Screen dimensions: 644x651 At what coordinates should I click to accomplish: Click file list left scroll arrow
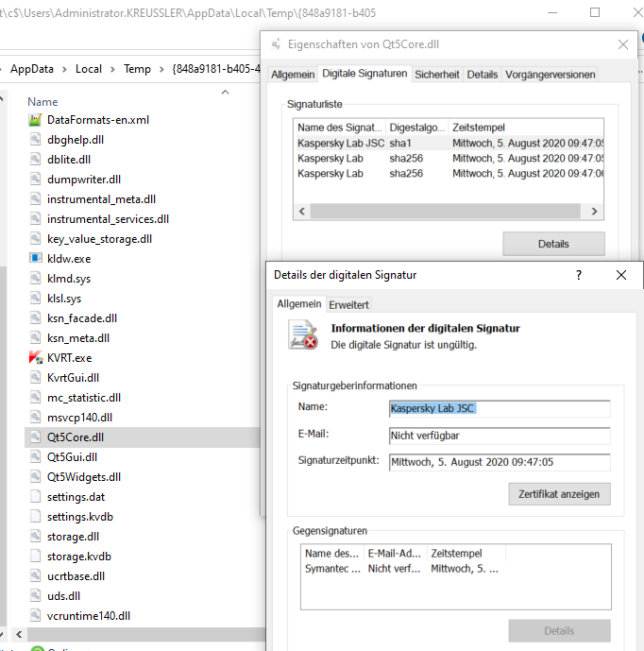(x=19, y=634)
